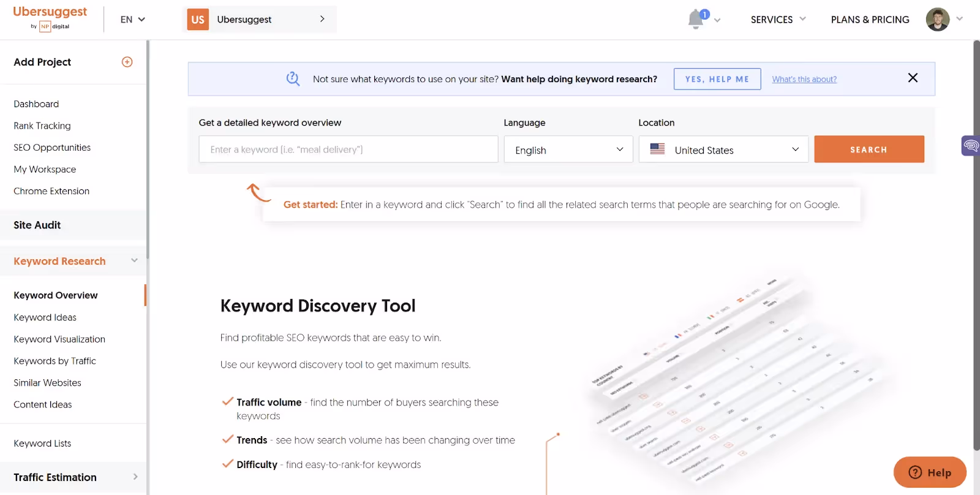Go to SEO Opportunities
Image resolution: width=980 pixels, height=495 pixels.
coord(52,148)
